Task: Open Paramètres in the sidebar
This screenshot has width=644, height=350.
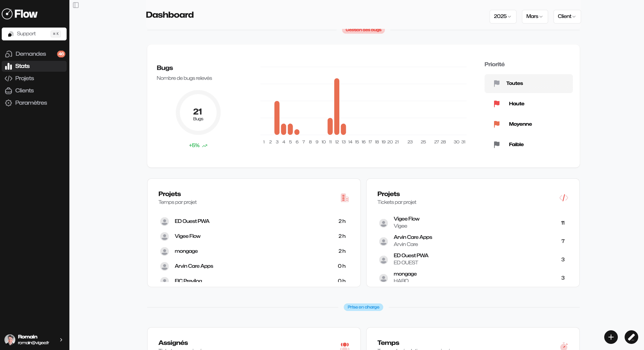Action: tap(34, 103)
